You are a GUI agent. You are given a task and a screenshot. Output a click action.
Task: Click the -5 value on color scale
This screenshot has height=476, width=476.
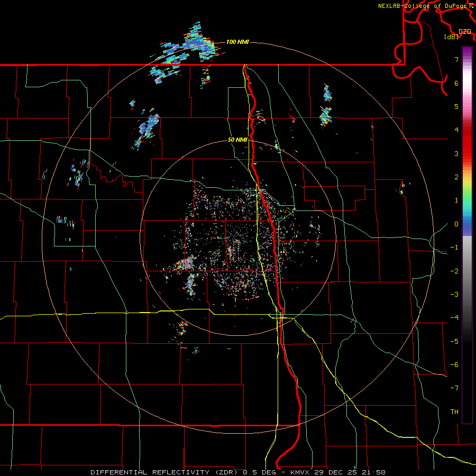tap(454, 342)
